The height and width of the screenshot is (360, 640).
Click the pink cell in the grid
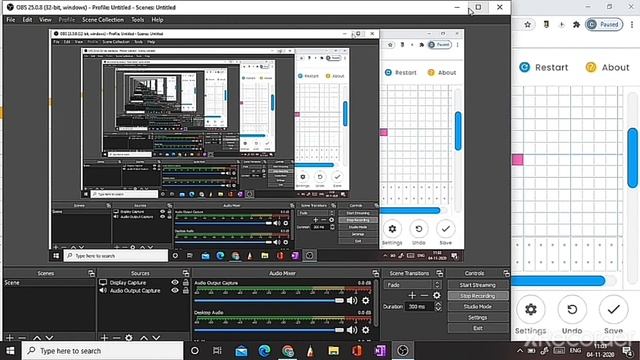(518, 160)
